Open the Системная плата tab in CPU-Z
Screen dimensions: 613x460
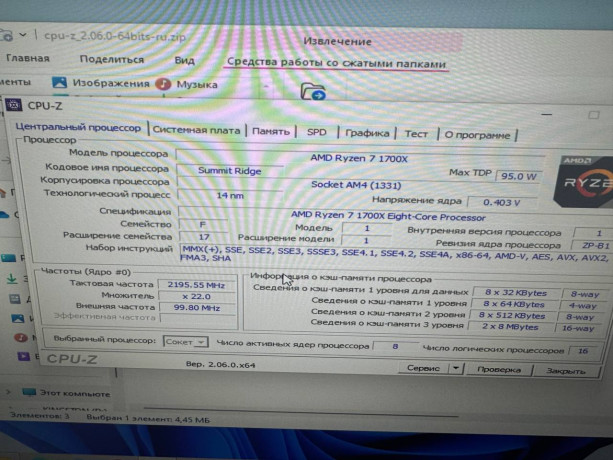(x=196, y=130)
